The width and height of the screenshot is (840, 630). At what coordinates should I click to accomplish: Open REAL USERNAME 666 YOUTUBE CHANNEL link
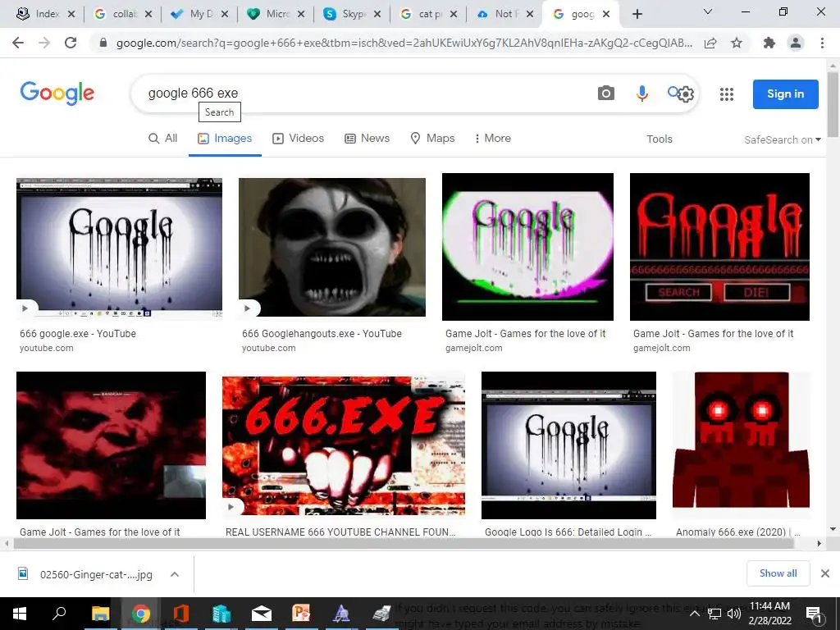[x=340, y=532]
